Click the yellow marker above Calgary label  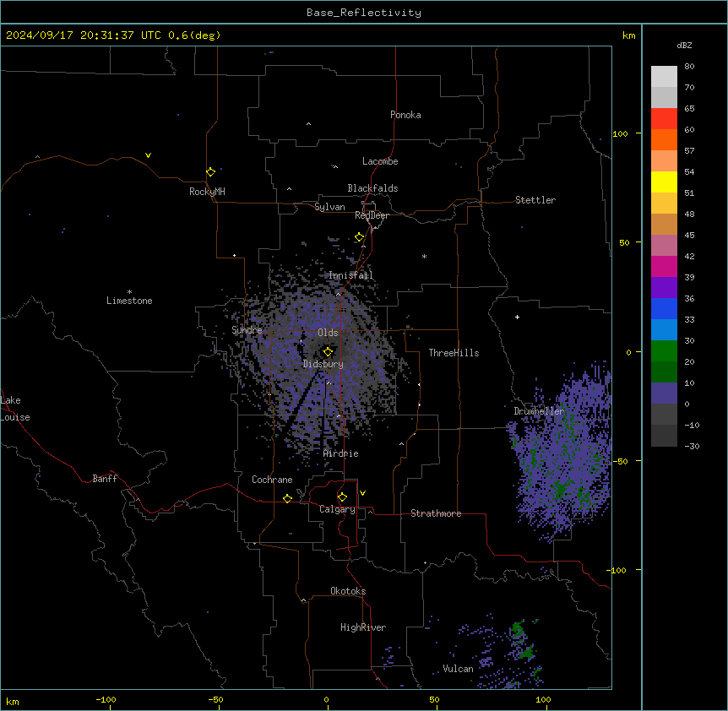coord(342,497)
